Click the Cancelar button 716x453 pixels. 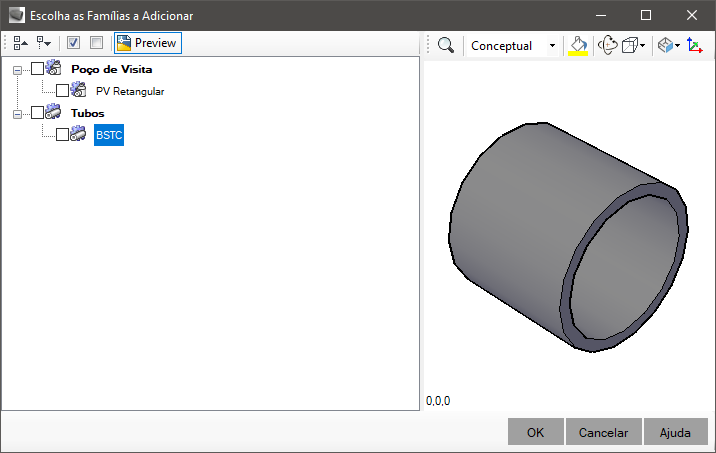pyautogui.click(x=604, y=432)
